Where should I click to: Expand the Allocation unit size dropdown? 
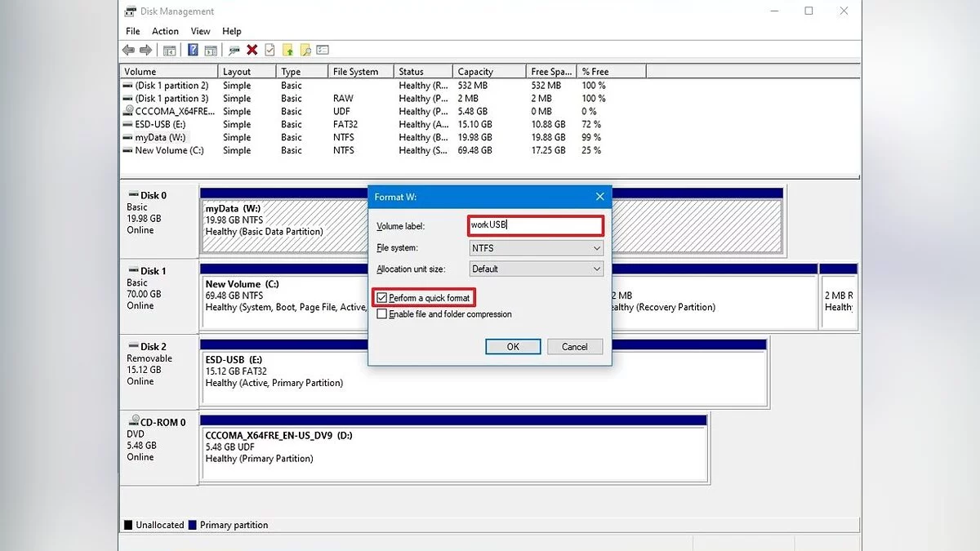click(x=536, y=269)
